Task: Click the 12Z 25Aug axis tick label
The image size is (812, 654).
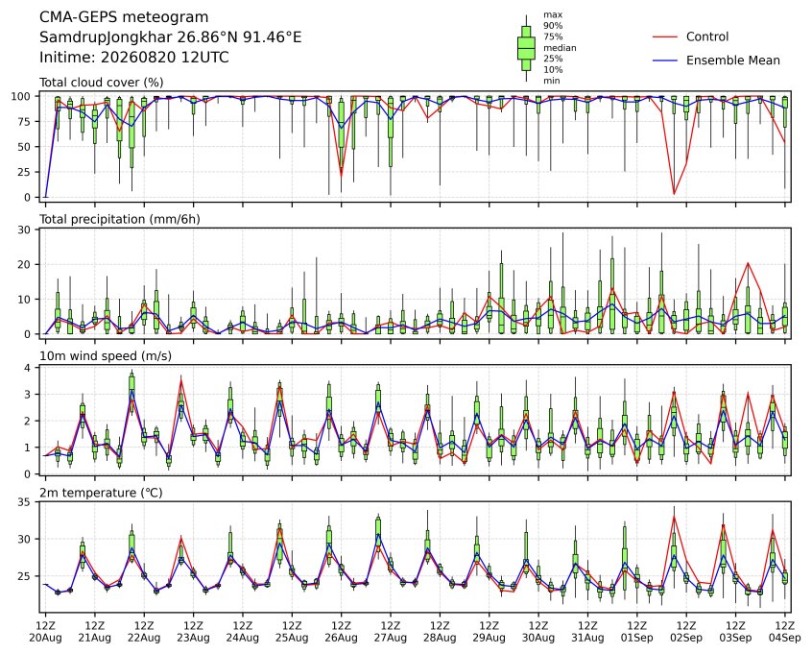Action: point(292,632)
